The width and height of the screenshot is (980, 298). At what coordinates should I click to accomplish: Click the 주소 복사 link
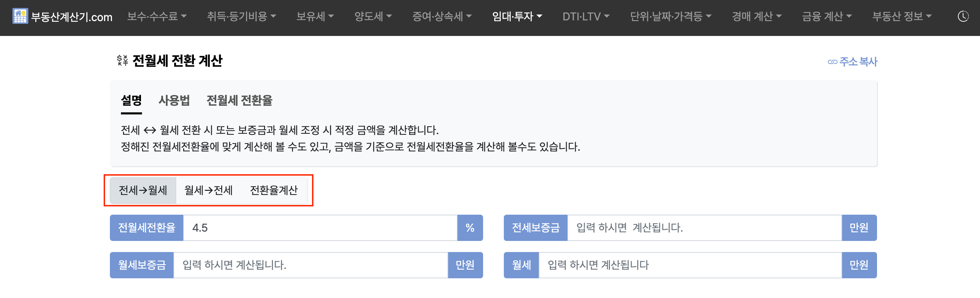tap(858, 61)
